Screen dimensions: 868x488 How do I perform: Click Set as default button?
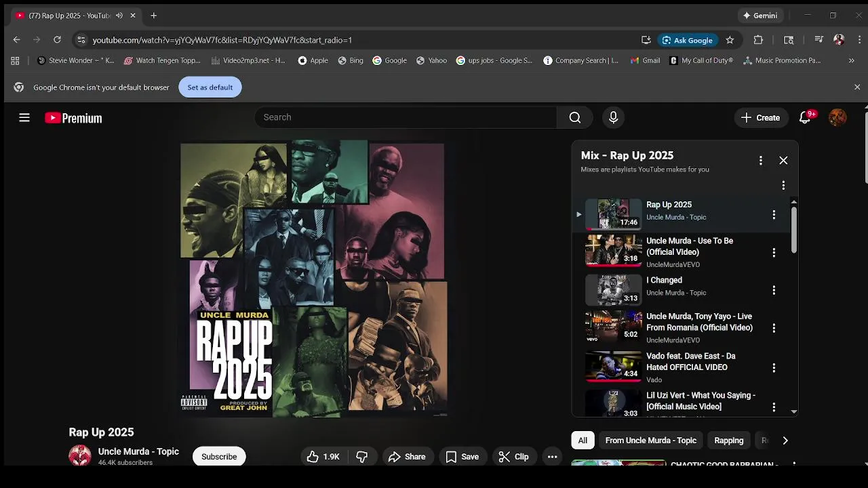point(210,87)
